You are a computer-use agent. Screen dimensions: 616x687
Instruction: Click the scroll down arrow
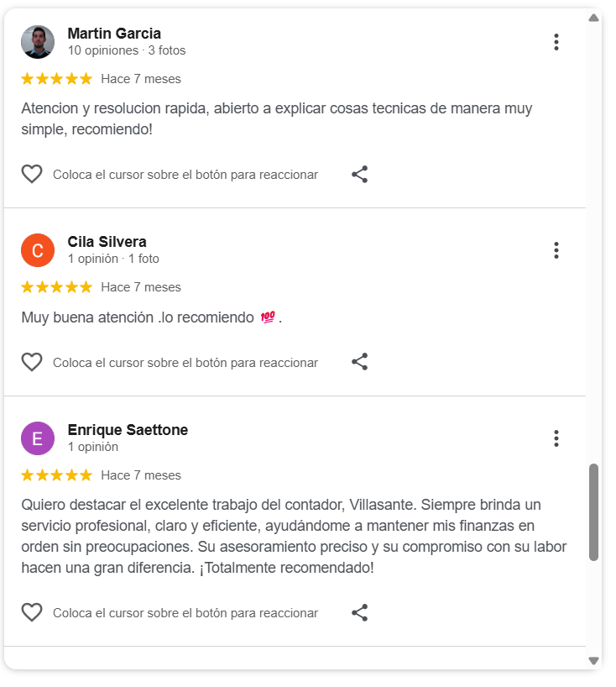pyautogui.click(x=593, y=661)
